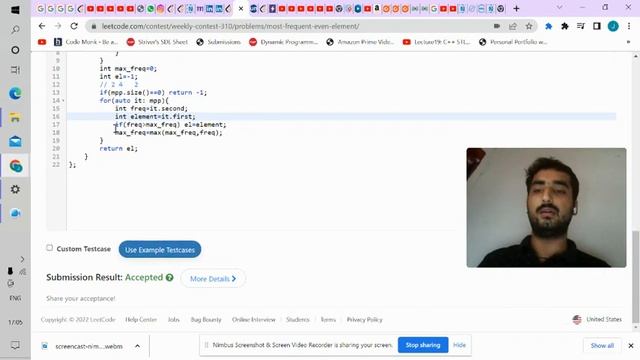Click the Use Example Testcases button
The image size is (640, 360).
(x=160, y=250)
